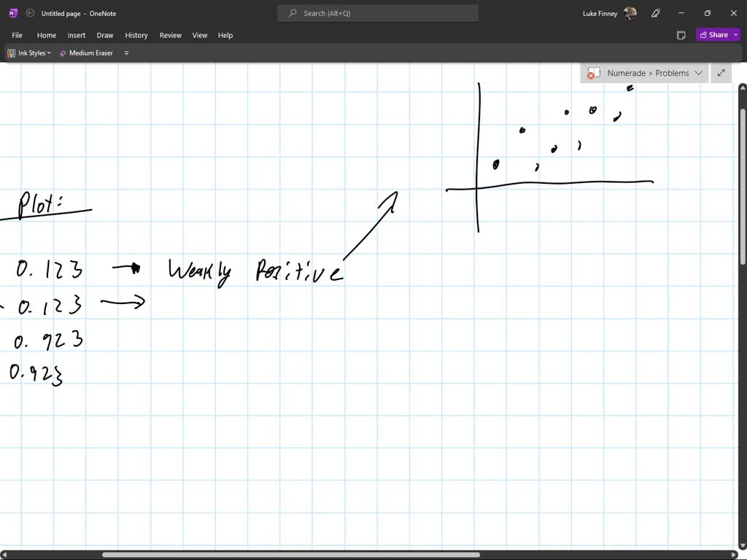Screen dimensions: 747x560
Task: Open the Help menu item
Action: pyautogui.click(x=225, y=34)
